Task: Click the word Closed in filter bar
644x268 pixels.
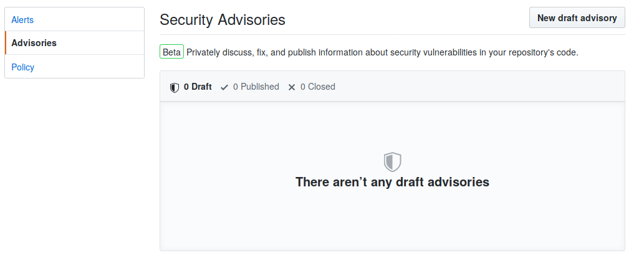Action: [322, 87]
